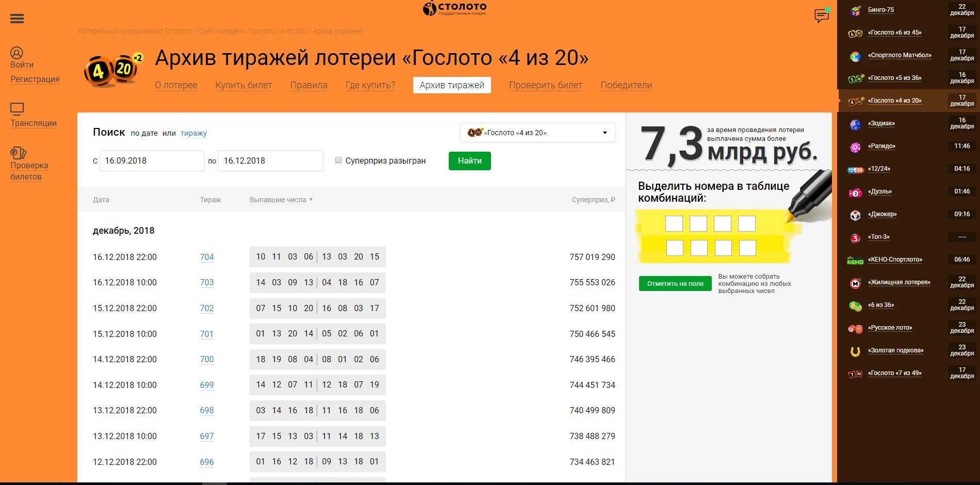Open the chat message icon
Screen dimensions: 980x485
(822, 15)
